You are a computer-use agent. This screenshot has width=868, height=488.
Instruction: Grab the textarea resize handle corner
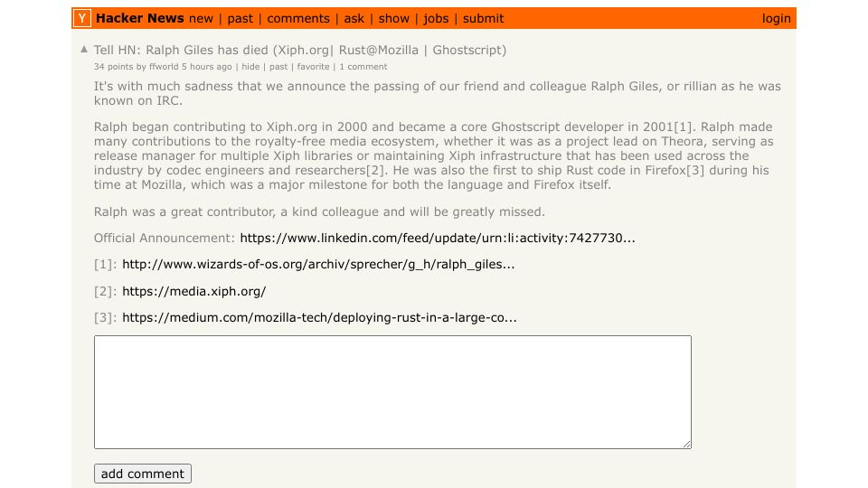(x=687, y=444)
